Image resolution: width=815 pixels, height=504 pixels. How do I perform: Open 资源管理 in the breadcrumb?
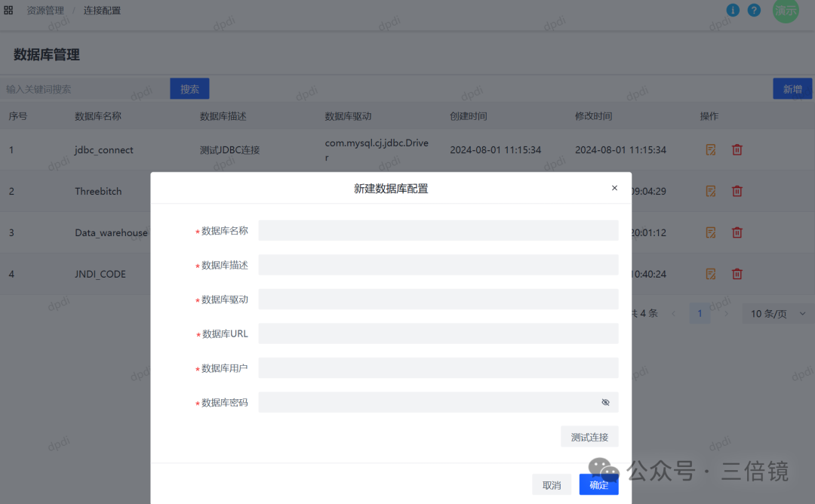pos(45,10)
